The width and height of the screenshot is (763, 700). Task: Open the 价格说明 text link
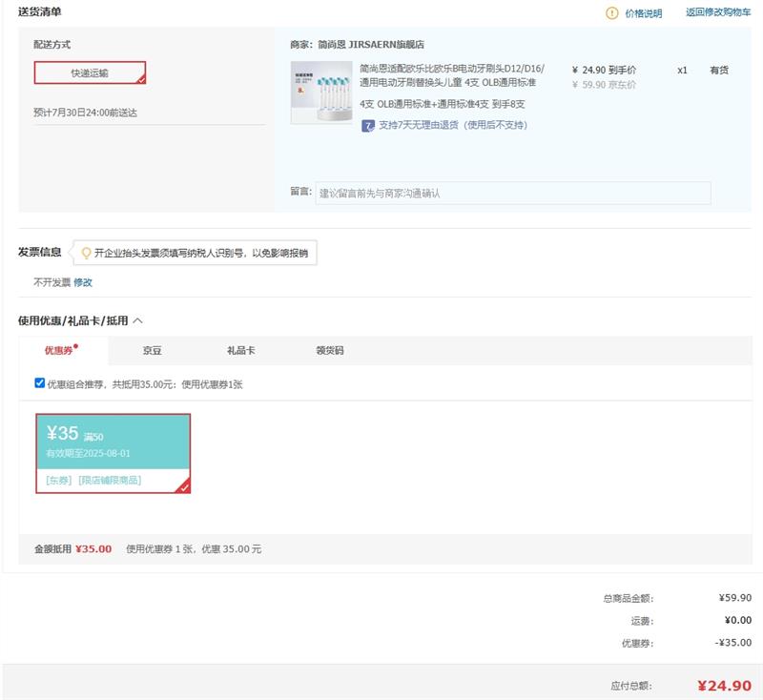(643, 13)
